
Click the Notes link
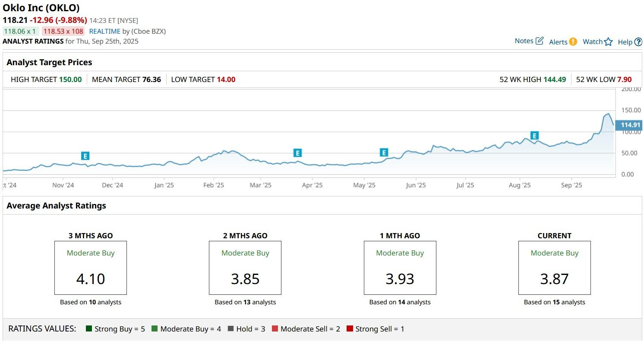pos(524,41)
